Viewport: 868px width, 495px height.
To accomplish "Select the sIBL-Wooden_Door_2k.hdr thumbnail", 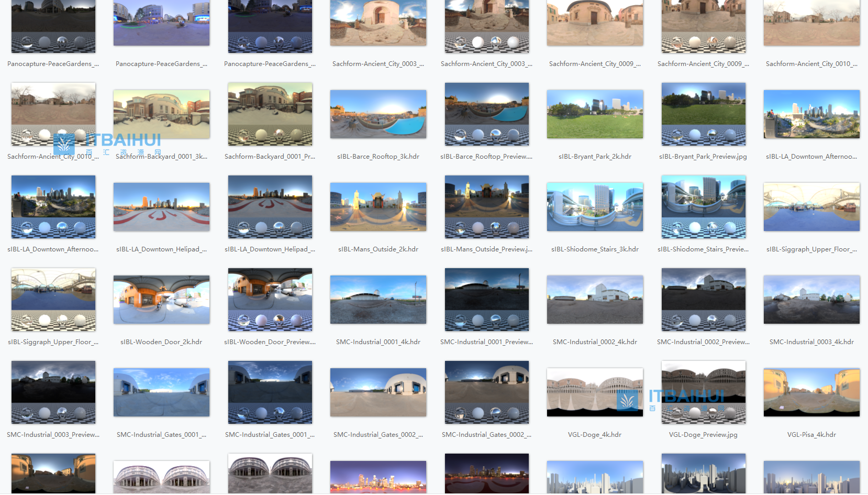I will [x=162, y=300].
